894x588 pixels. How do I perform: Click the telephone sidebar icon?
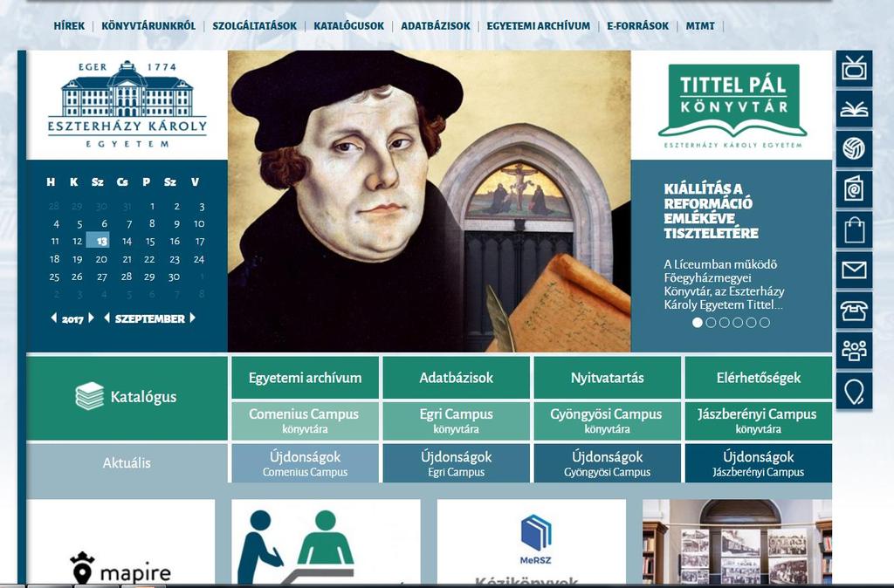tap(854, 311)
